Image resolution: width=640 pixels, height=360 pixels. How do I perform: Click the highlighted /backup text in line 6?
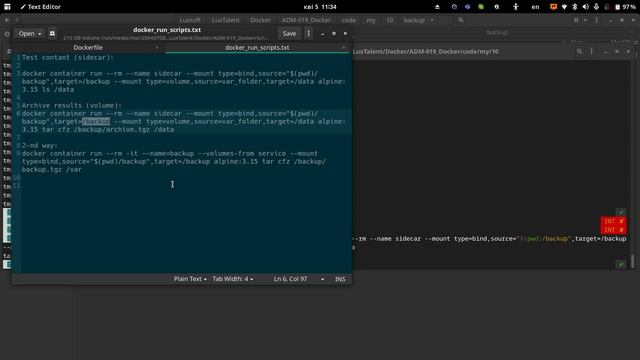pyautogui.click(x=96, y=121)
